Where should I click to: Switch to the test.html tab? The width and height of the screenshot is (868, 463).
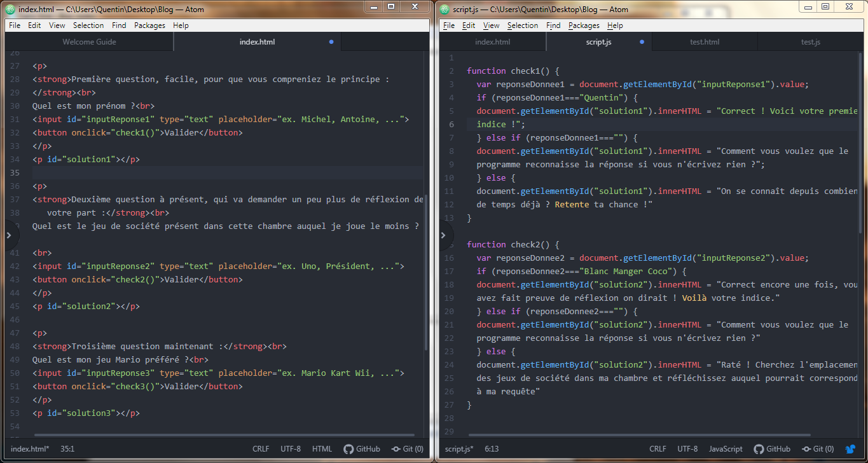coord(705,42)
